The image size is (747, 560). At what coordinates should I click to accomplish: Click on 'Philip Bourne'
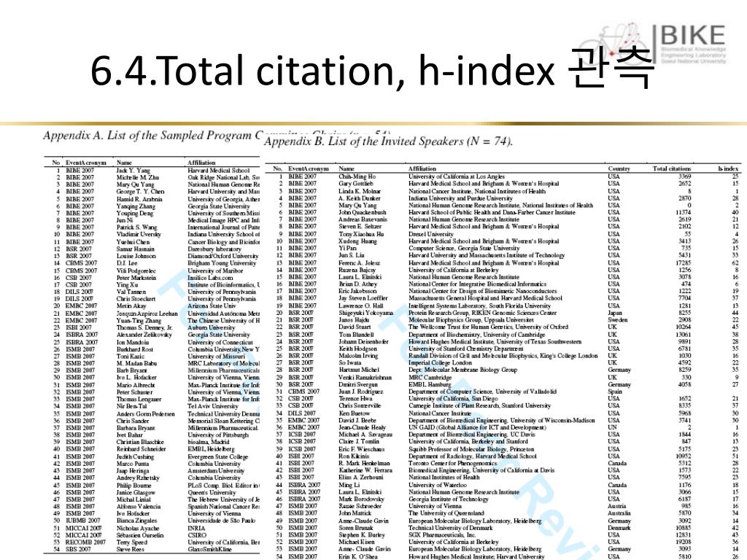(x=133, y=485)
